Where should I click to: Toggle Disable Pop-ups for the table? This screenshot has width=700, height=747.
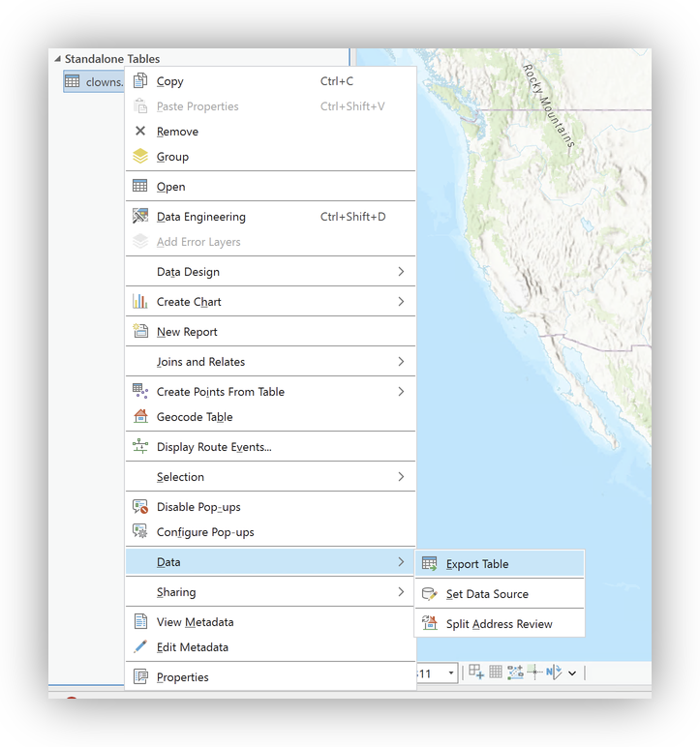point(198,507)
